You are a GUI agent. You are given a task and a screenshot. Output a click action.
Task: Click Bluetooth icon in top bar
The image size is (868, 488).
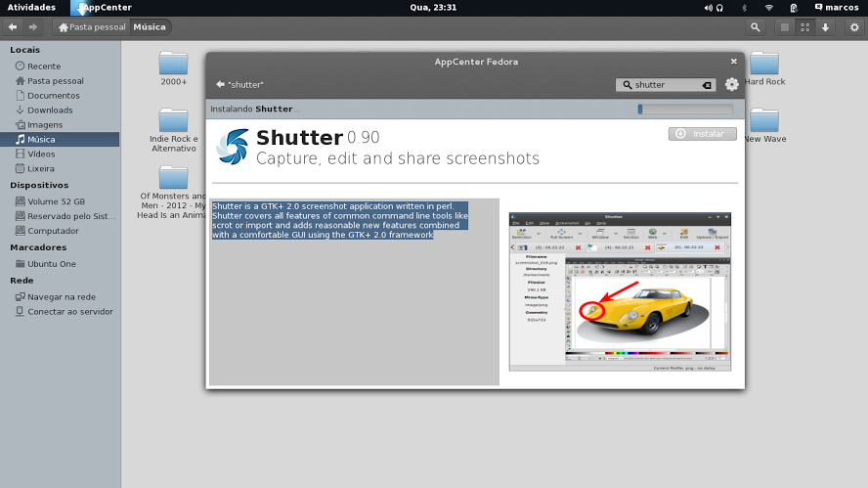coord(744,8)
